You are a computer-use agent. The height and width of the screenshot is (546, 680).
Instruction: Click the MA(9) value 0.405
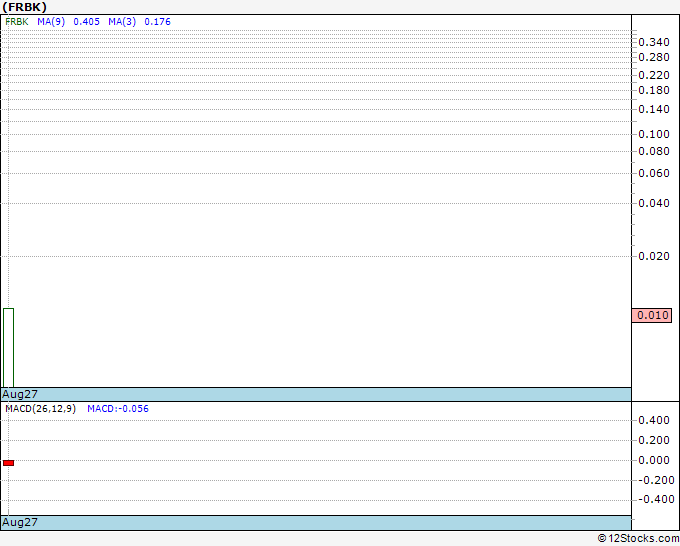coord(86,22)
